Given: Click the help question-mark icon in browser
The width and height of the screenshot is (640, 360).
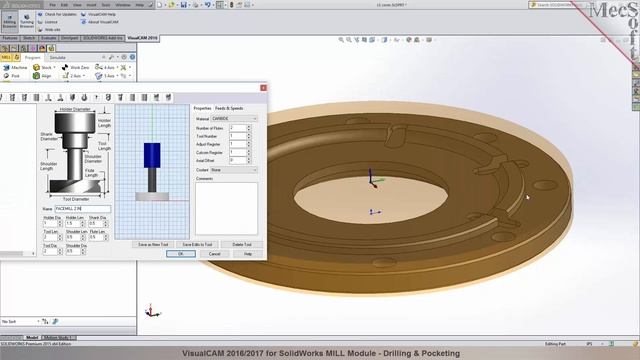Looking at the screenshot, I should (x=132, y=57).
